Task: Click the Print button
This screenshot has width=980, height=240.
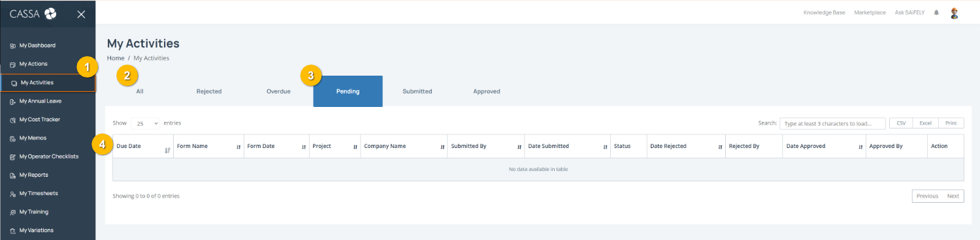Action: click(951, 123)
